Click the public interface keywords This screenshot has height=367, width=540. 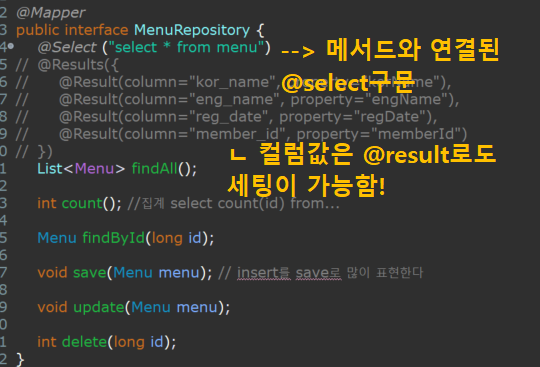click(72, 30)
